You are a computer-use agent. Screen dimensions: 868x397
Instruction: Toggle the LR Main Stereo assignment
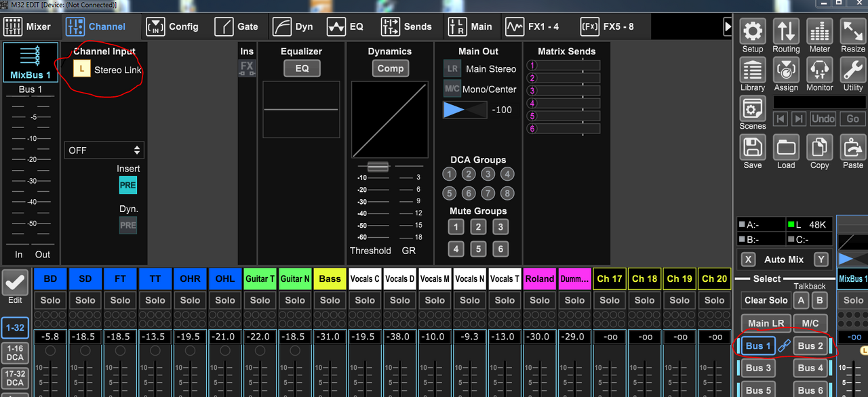(452, 68)
